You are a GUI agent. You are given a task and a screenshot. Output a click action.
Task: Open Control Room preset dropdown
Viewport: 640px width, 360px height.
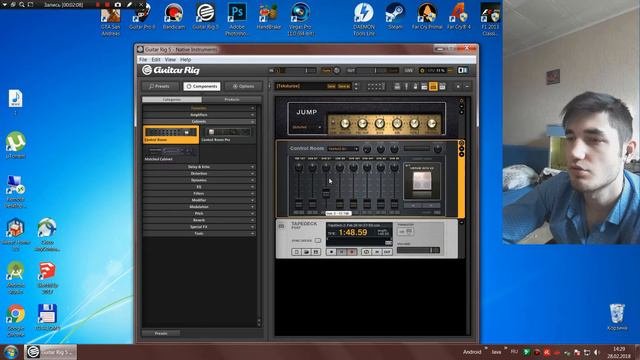coord(343,149)
